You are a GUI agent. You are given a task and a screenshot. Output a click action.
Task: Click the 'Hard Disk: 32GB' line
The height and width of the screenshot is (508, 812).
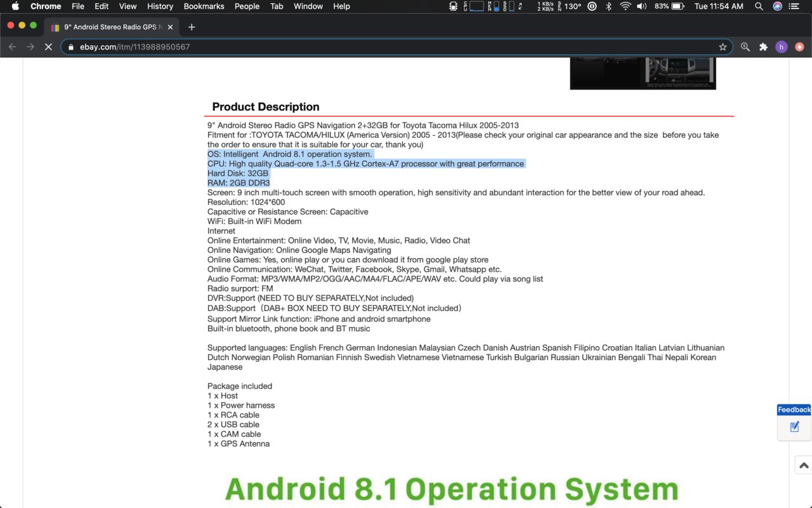(238, 173)
